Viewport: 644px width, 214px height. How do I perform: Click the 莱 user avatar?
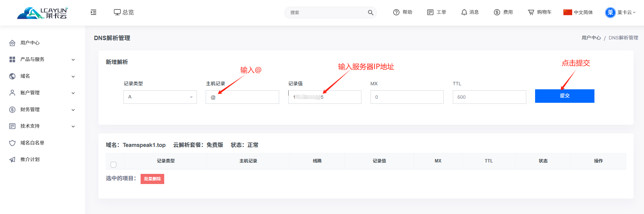tap(610, 12)
